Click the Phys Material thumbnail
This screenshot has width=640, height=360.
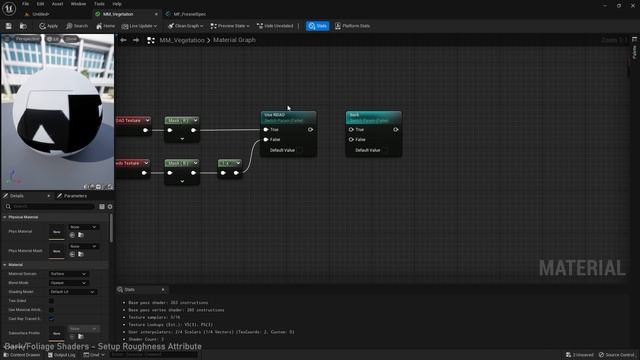pyautogui.click(x=57, y=232)
